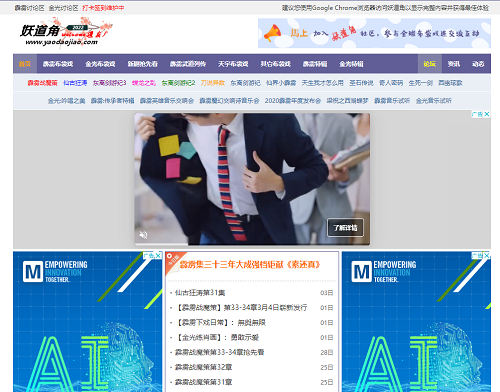Close the center video ad with X
500x392 pixels.
(x=487, y=114)
